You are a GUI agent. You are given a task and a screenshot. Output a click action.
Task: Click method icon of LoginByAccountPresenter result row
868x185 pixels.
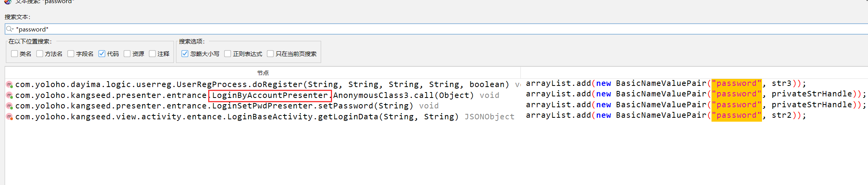tap(9, 95)
